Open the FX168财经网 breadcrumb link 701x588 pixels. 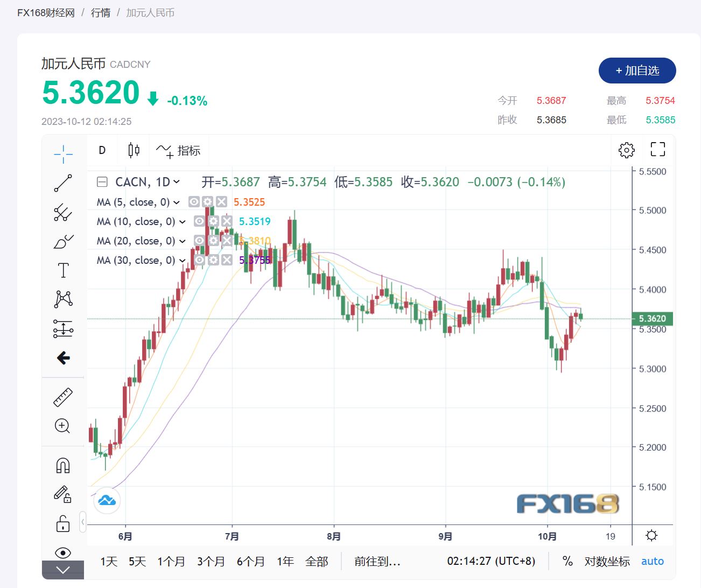pos(46,13)
